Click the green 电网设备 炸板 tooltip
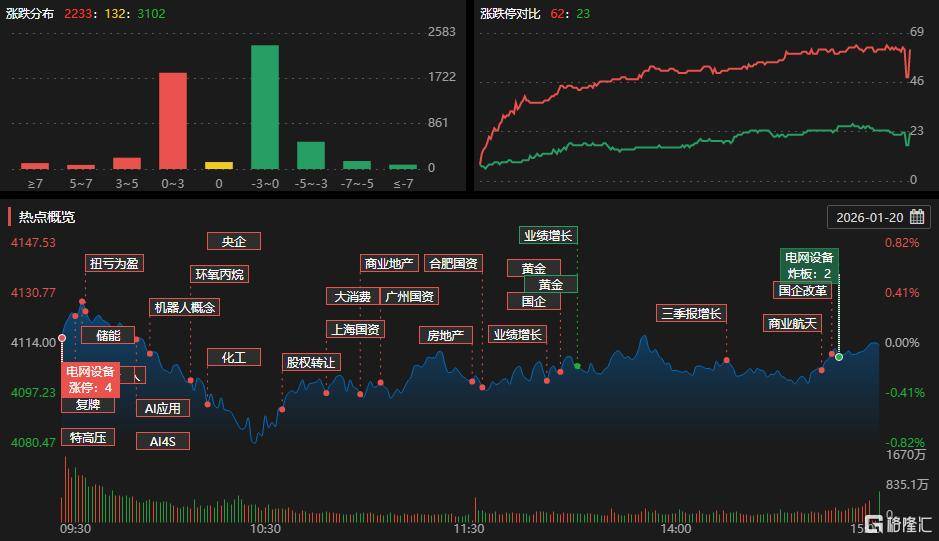The height and width of the screenshot is (541, 939). point(809,266)
